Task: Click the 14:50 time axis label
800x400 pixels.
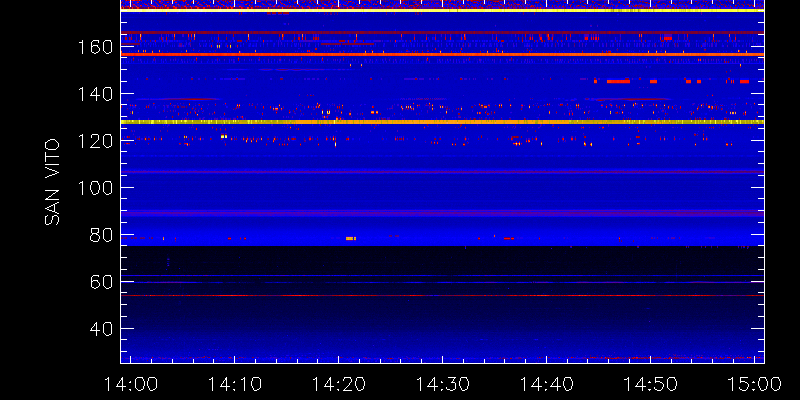Action: [x=651, y=384]
